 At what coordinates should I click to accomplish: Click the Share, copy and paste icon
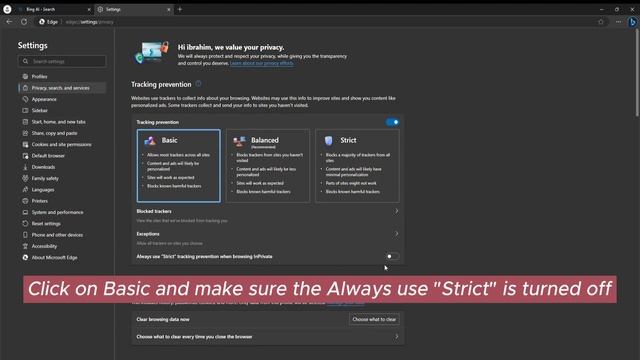(x=25, y=133)
